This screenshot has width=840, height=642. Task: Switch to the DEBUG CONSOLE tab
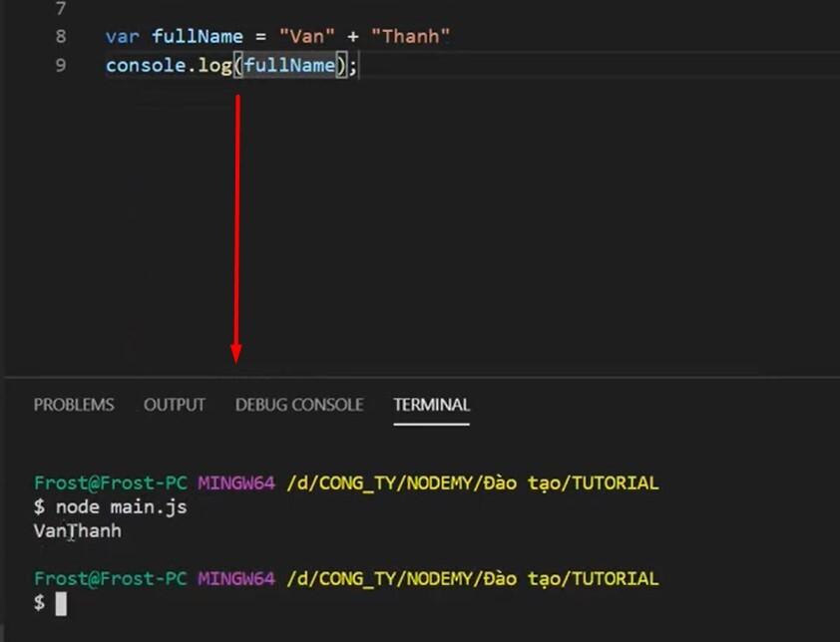point(298,405)
